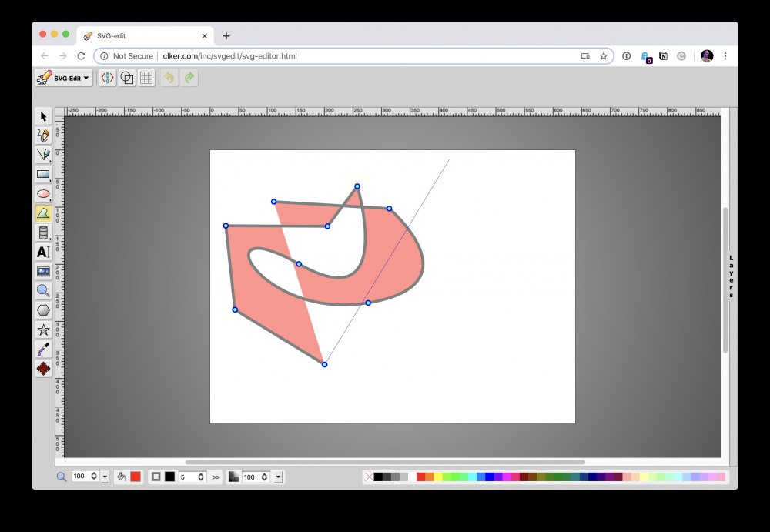
Task: Click the vertical canvas scrollbar
Action: [x=725, y=280]
